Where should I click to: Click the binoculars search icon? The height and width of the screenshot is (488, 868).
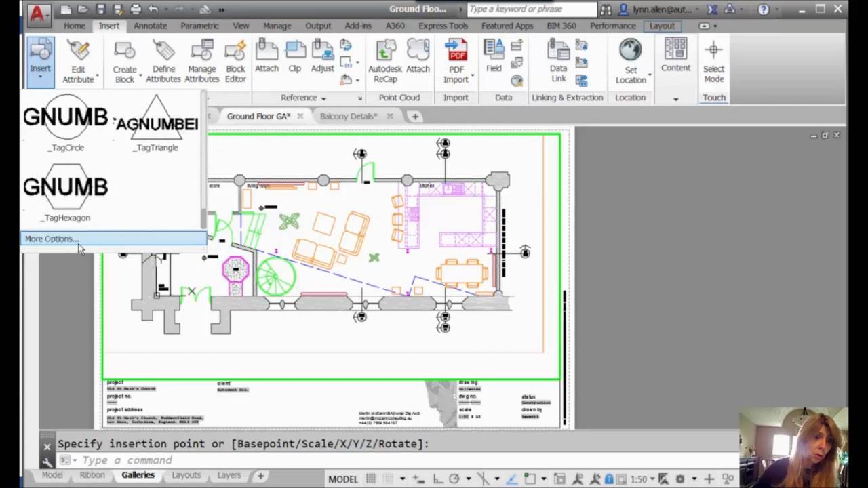(606, 9)
